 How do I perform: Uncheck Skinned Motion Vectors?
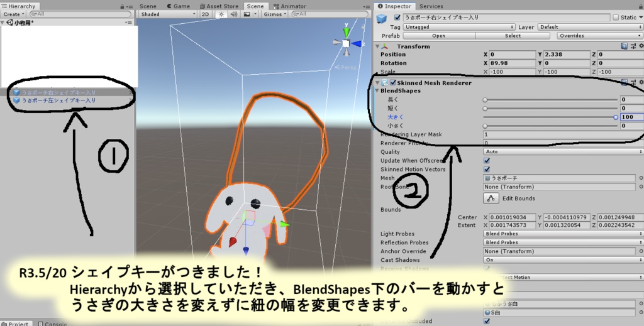(487, 170)
